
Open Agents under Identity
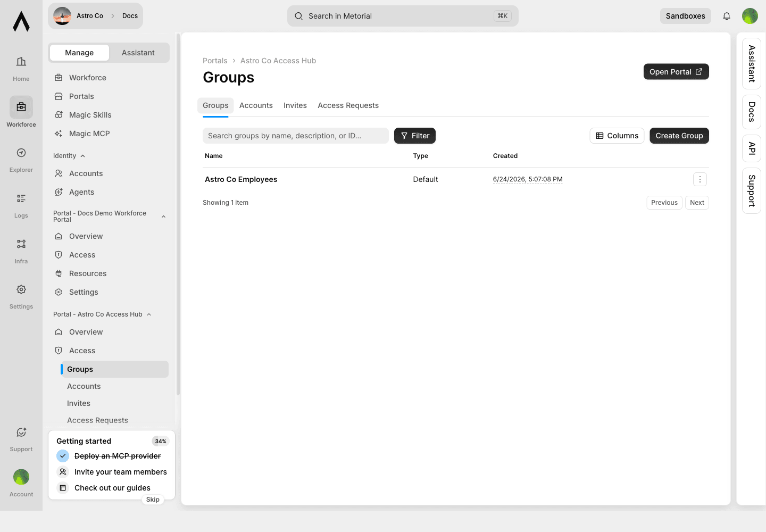(x=109, y=192)
